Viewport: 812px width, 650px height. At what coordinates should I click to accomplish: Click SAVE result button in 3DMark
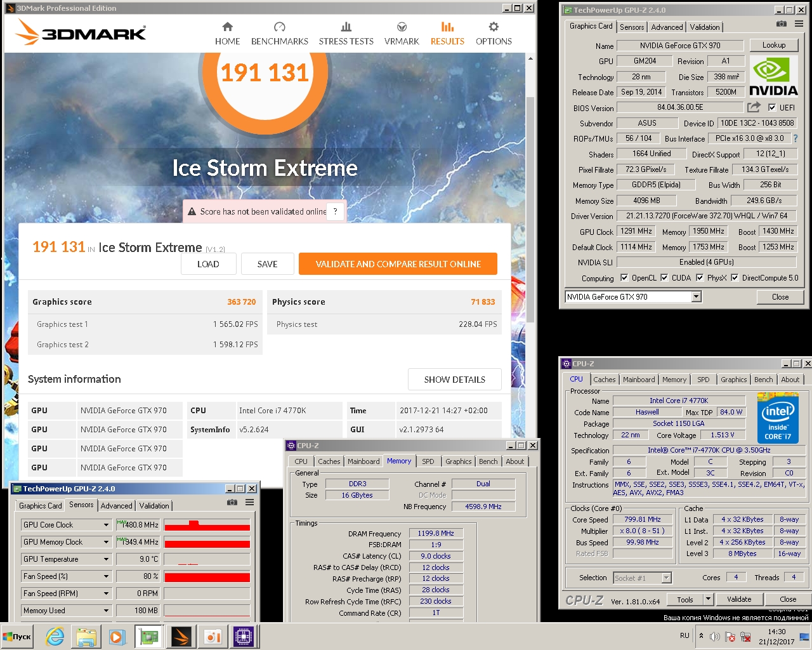click(x=268, y=264)
